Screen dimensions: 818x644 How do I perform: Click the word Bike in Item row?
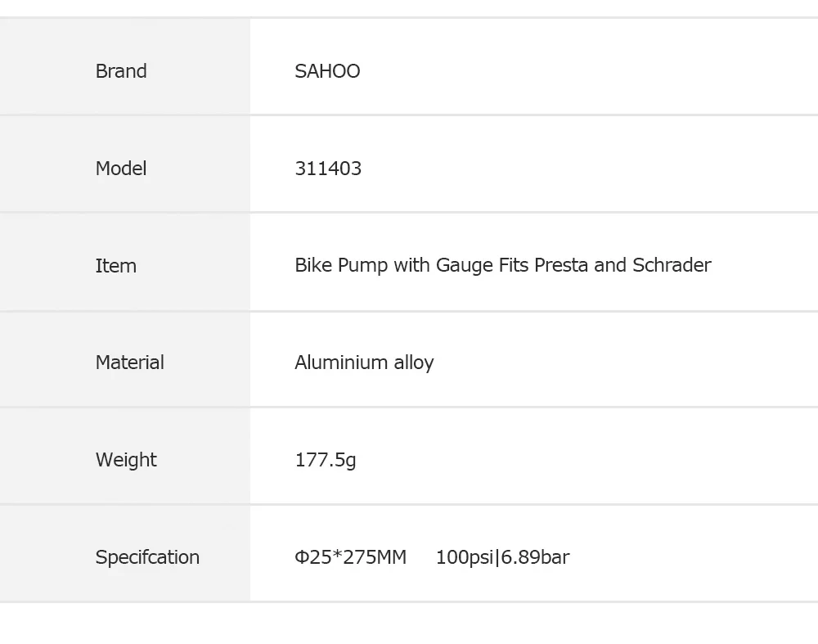click(313, 265)
